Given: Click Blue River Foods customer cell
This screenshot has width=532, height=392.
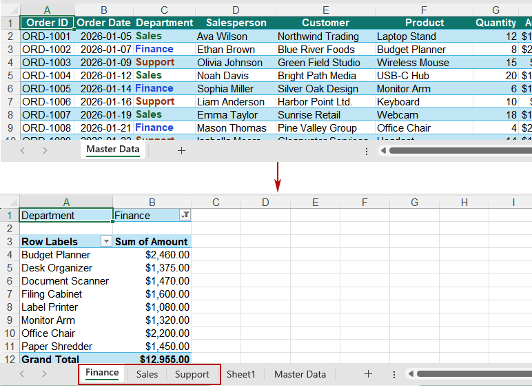Looking at the screenshot, I should (x=326, y=50).
